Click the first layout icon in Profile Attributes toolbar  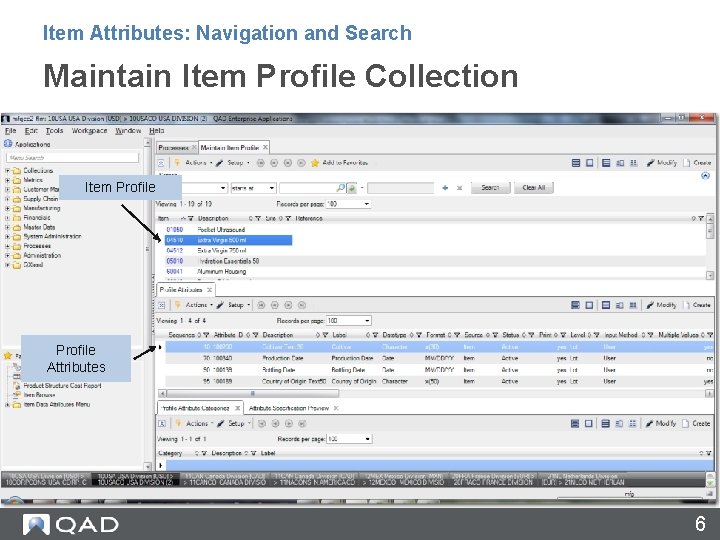point(575,305)
